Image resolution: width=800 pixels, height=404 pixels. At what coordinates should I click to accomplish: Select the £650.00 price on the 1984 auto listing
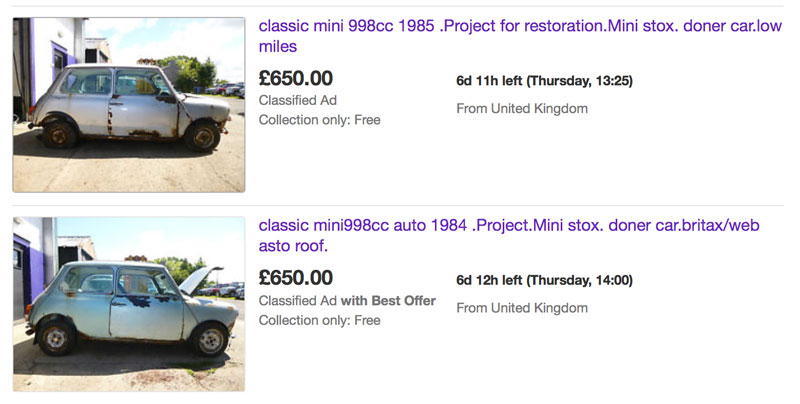[x=295, y=277]
